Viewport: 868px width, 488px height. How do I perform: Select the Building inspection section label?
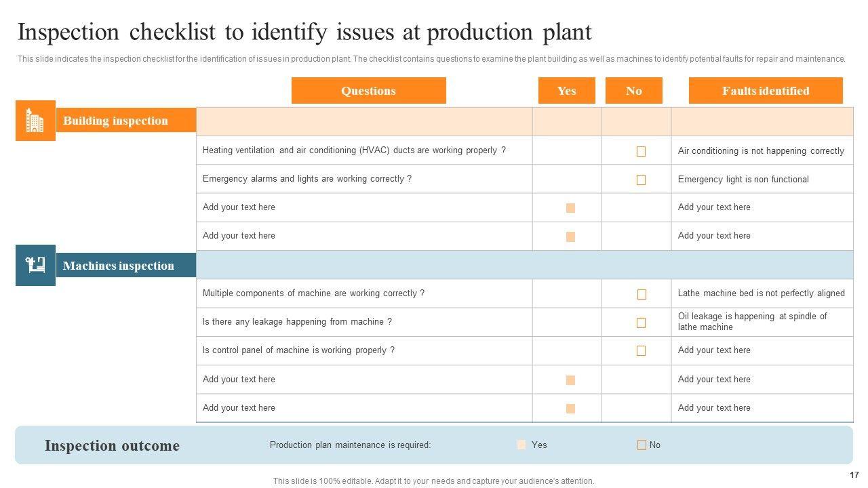(x=116, y=121)
